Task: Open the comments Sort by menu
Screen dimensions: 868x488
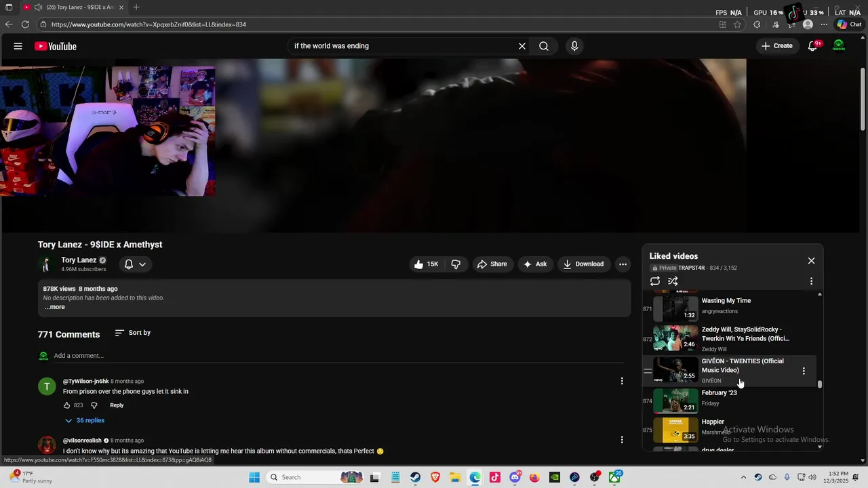Action: click(x=133, y=333)
